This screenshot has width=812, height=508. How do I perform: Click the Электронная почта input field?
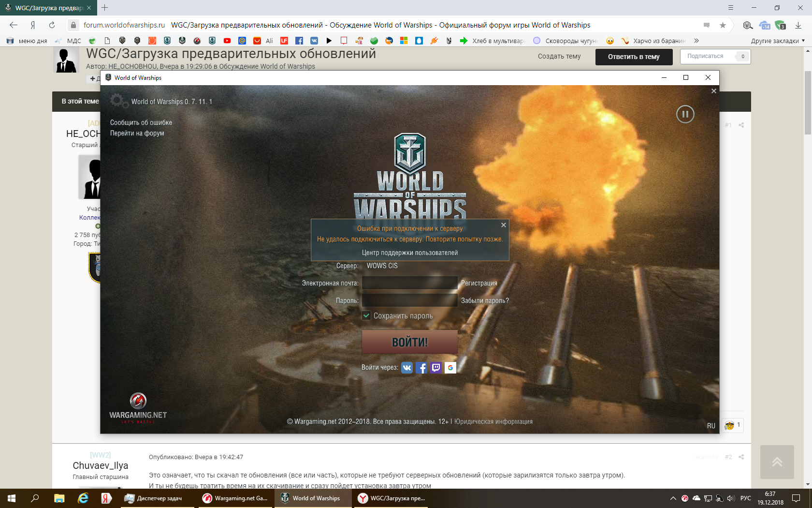(x=410, y=283)
